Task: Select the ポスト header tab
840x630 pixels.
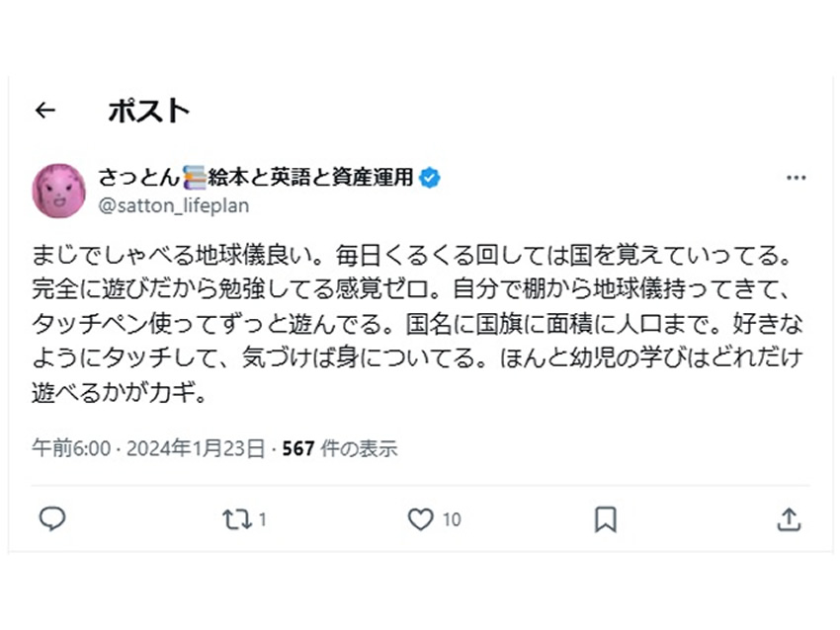Action: (x=149, y=111)
